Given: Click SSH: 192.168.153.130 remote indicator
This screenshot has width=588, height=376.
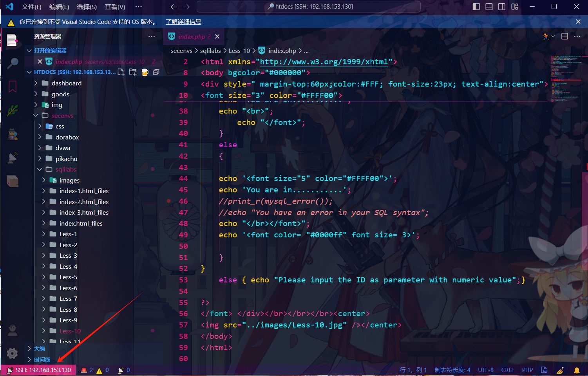Looking at the screenshot, I should tap(39, 370).
